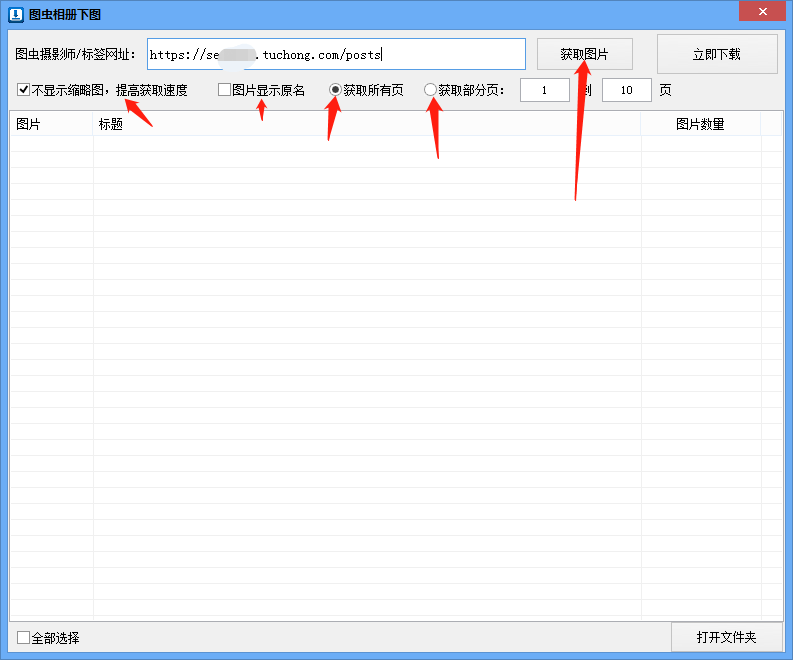Viewport: 793px width, 660px height.
Task: Click the 标题 column header
Action: [x=366, y=124]
